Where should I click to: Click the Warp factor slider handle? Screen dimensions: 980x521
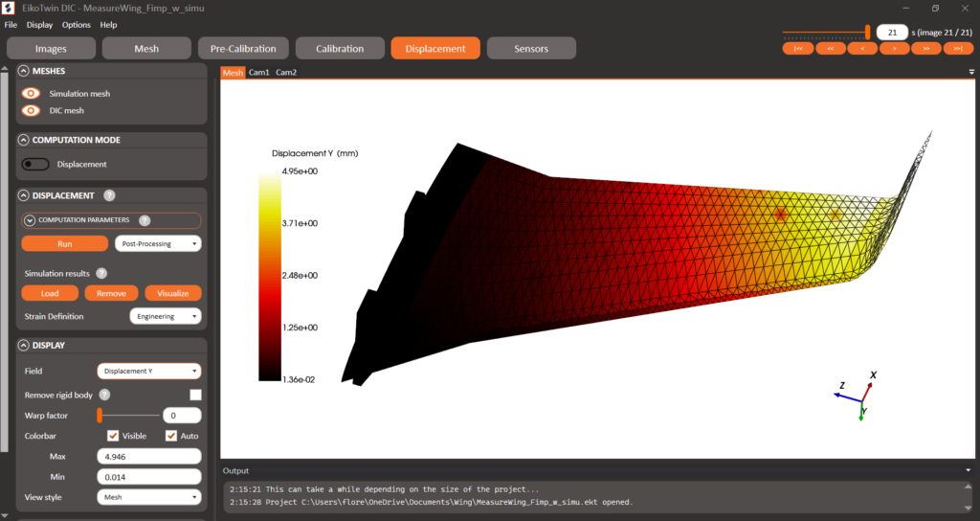pos(100,416)
